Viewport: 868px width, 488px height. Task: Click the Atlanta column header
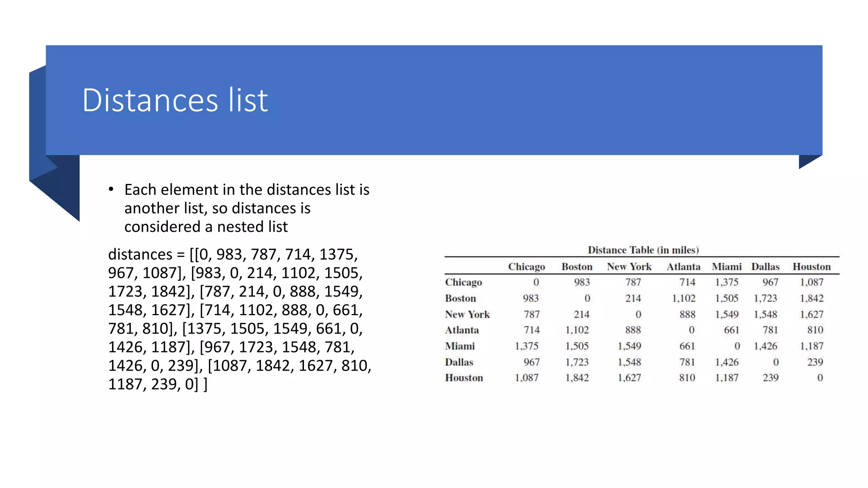pos(683,266)
